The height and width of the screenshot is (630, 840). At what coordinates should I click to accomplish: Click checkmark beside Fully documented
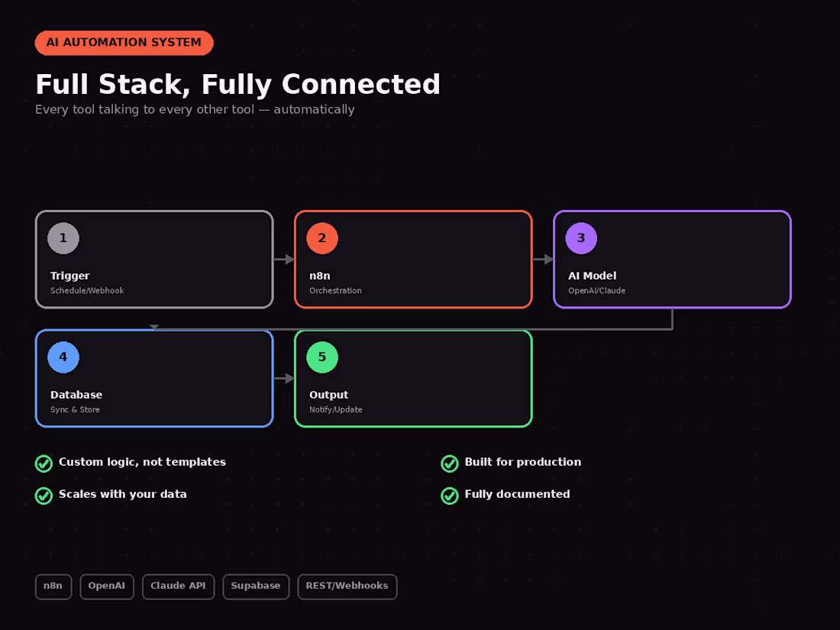450,496
